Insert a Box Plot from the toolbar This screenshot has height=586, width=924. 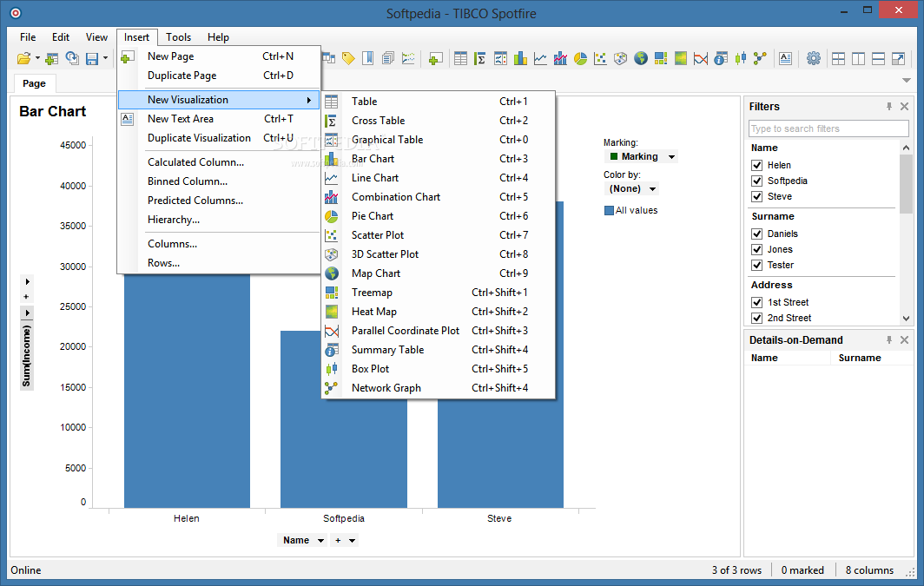[x=741, y=58]
